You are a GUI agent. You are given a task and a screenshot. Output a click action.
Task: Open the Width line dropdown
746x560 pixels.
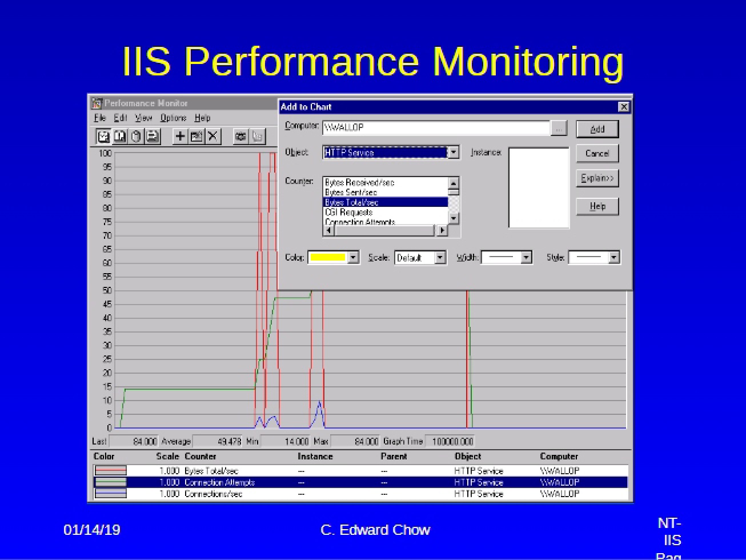pos(526,258)
